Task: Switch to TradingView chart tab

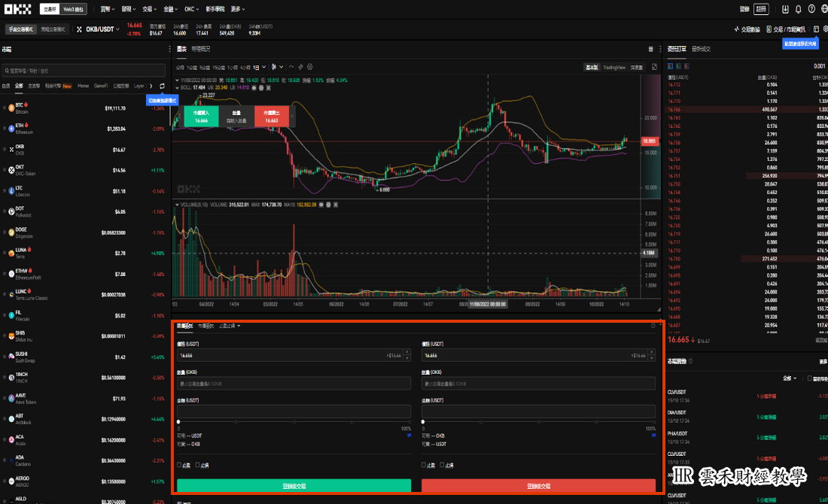Action: pos(614,67)
